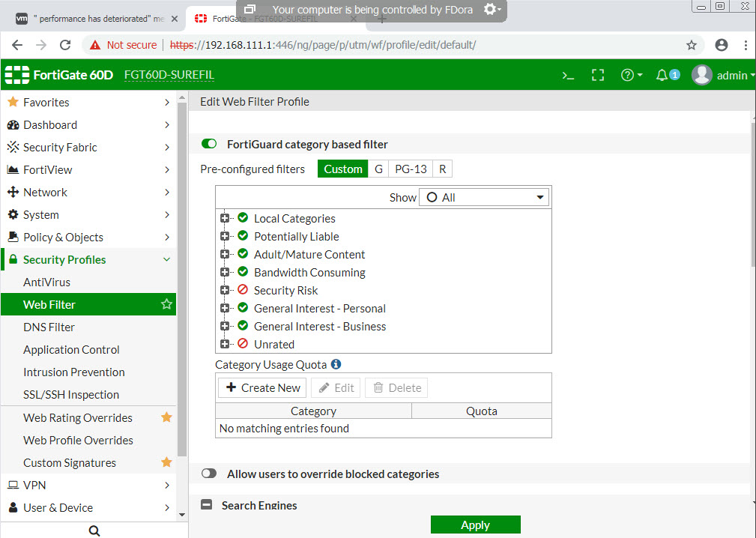The width and height of the screenshot is (756, 538).
Task: Click the User & Device person icon
Action: tap(13, 507)
